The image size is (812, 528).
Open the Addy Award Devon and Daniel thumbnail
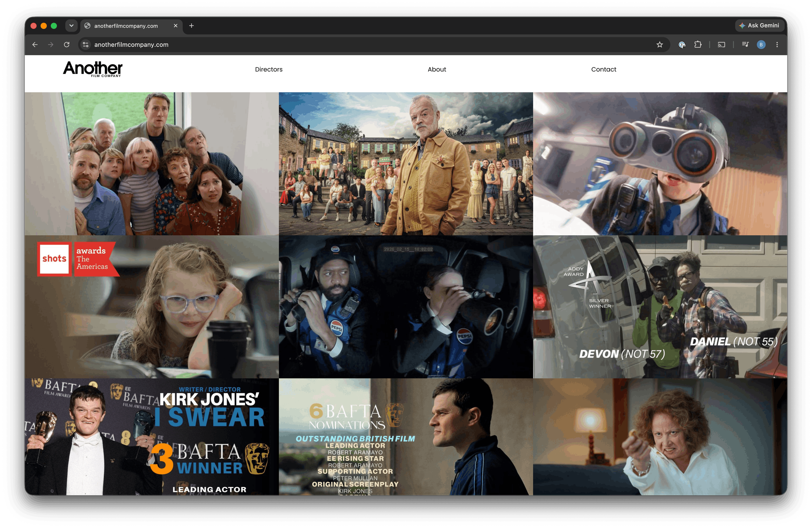pyautogui.click(x=660, y=306)
